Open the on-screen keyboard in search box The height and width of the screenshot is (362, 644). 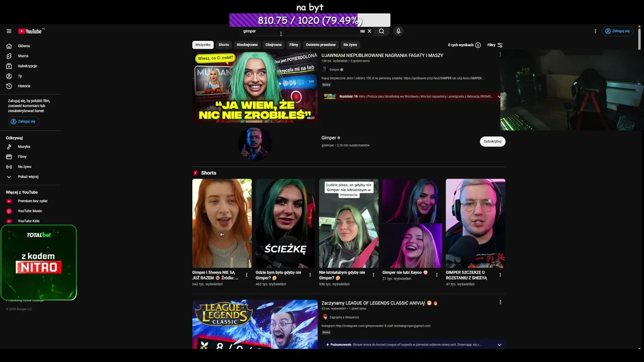(362, 31)
